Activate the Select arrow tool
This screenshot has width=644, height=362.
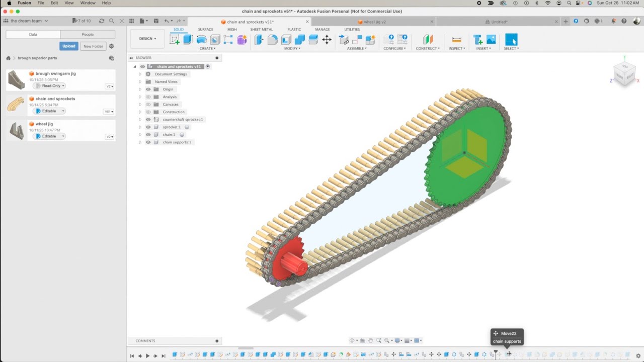pos(511,40)
